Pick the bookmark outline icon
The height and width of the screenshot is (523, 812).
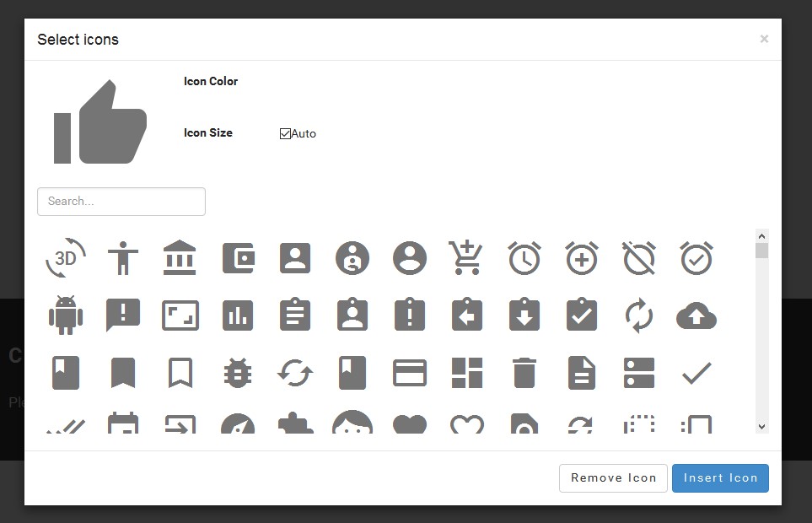[180, 373]
